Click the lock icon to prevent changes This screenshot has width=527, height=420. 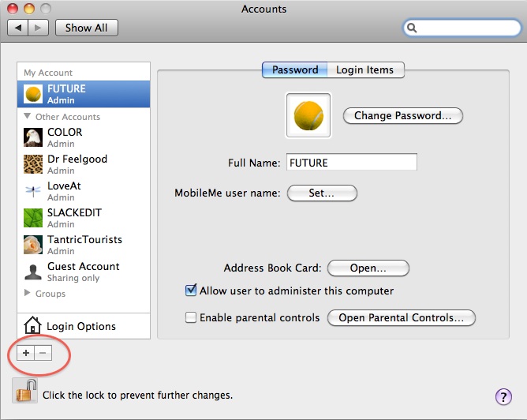click(x=25, y=391)
